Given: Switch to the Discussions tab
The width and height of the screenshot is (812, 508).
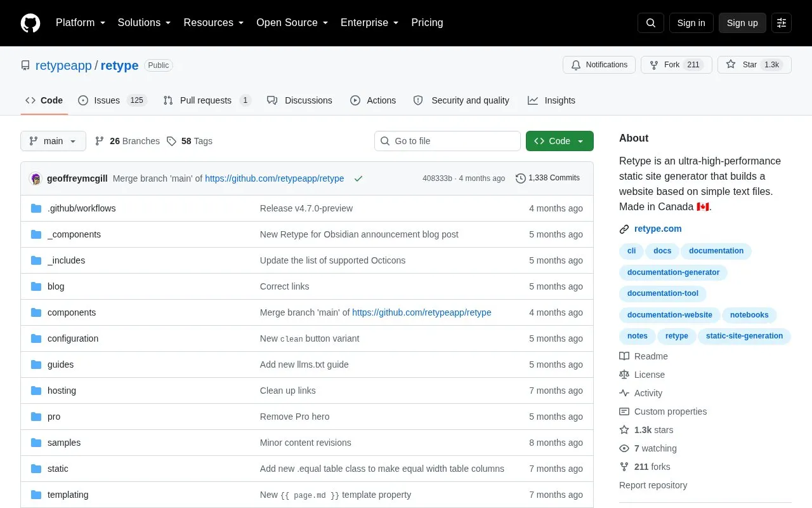Looking at the screenshot, I should (x=299, y=100).
